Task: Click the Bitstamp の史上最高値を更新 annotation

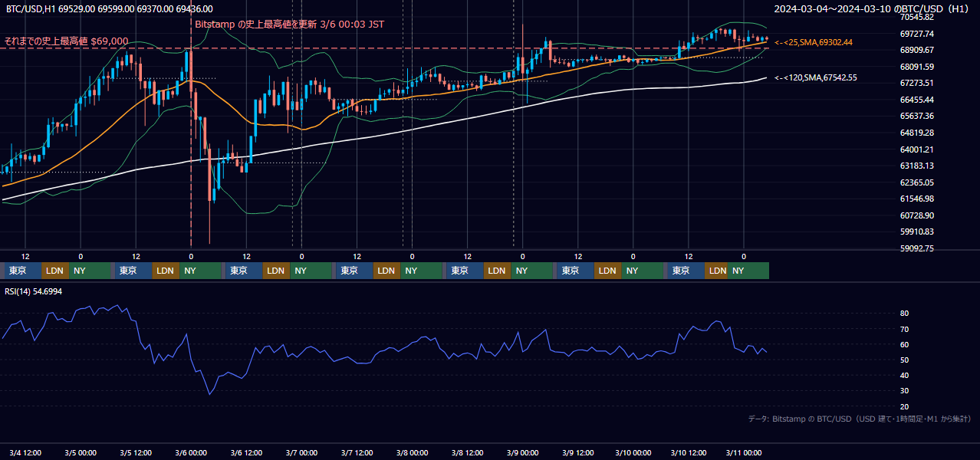Action: 290,24
